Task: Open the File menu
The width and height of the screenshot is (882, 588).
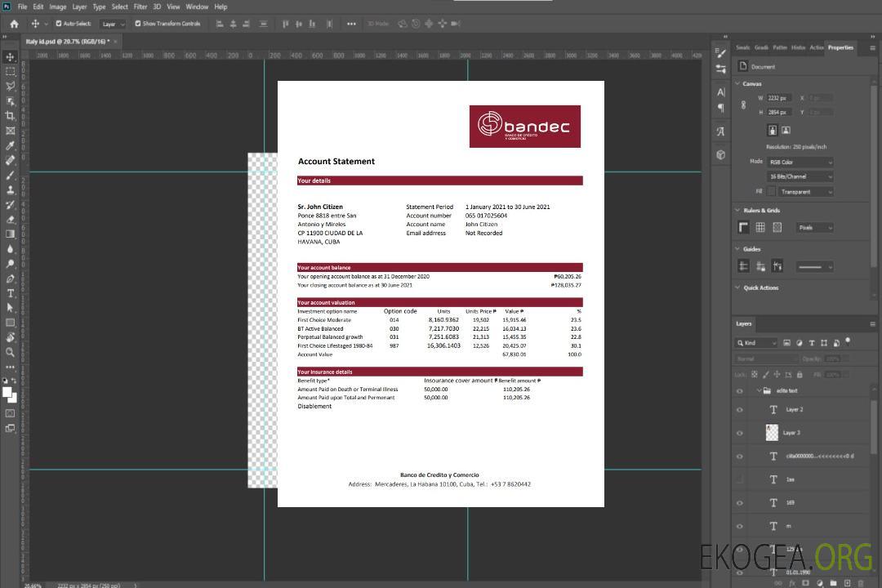Action: 23,7
